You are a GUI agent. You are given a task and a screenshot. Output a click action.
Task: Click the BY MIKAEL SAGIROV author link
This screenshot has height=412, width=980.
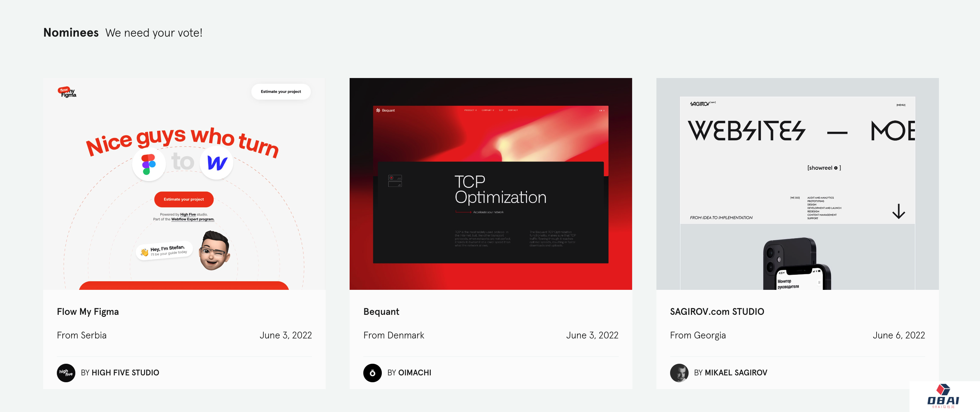[730, 373]
